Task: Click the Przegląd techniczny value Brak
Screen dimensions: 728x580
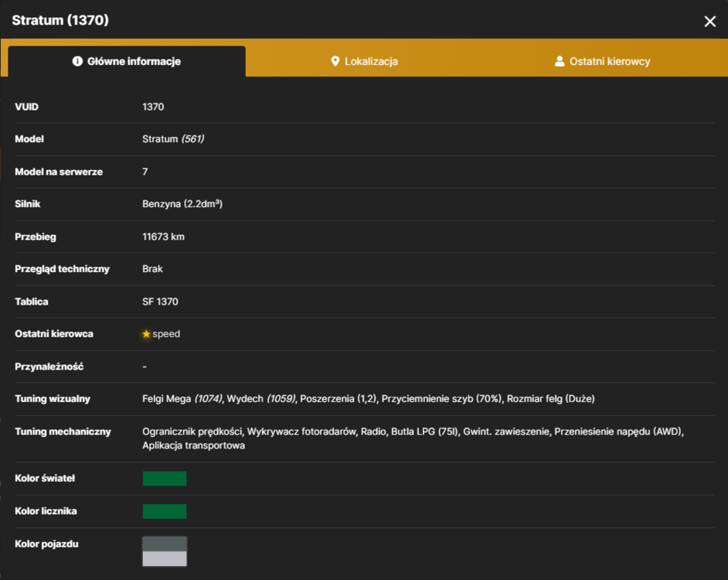Action: 152,269
